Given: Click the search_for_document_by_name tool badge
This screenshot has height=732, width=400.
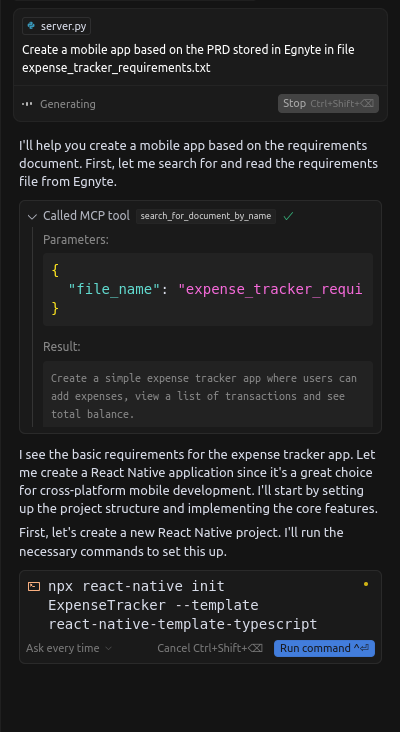Looking at the screenshot, I should tap(206, 216).
